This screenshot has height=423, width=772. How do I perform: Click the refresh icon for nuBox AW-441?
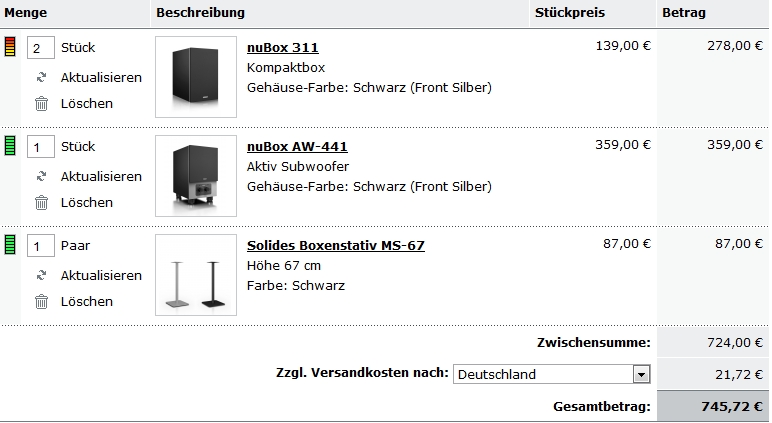tap(41, 176)
